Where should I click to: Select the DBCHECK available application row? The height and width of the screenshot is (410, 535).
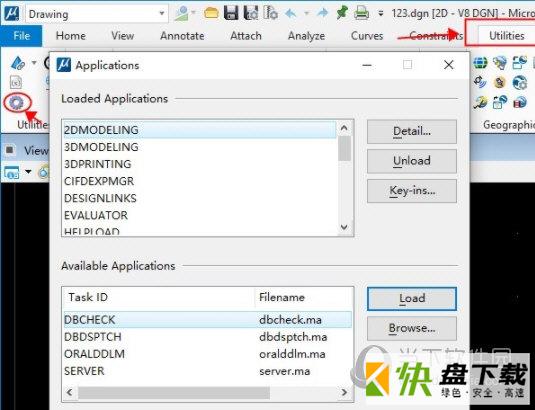(207, 320)
